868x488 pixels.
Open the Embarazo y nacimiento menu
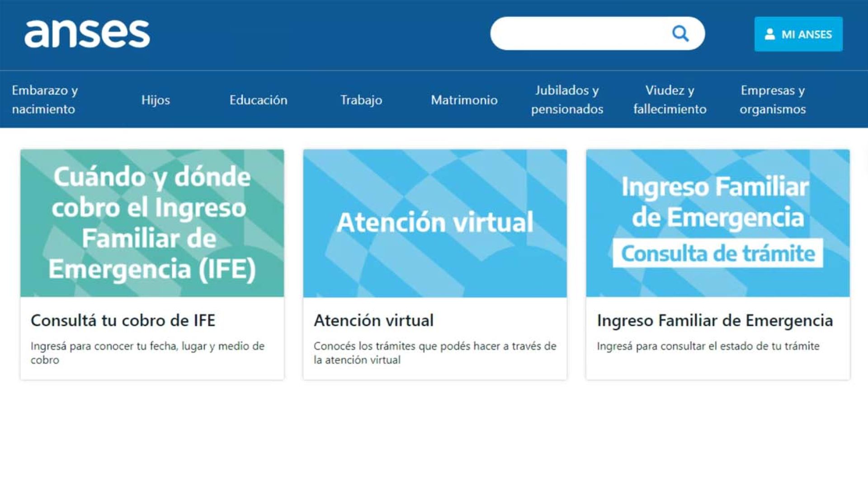45,99
